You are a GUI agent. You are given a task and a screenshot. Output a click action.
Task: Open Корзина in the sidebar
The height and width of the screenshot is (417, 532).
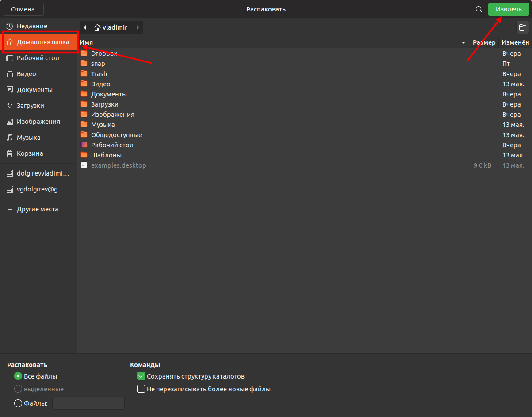(x=38, y=153)
